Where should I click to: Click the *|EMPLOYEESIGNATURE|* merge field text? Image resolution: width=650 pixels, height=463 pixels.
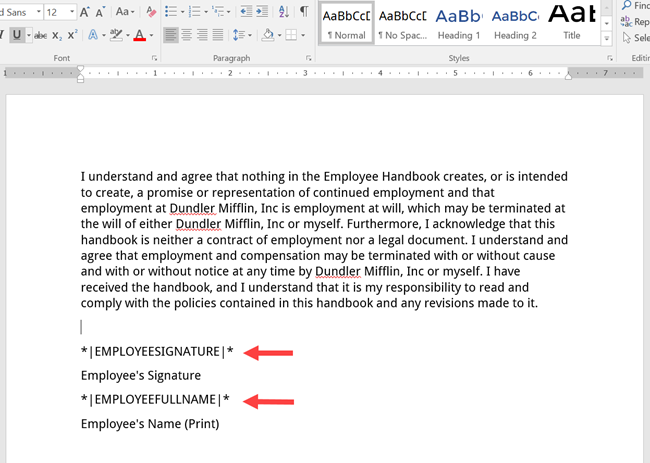coord(157,351)
